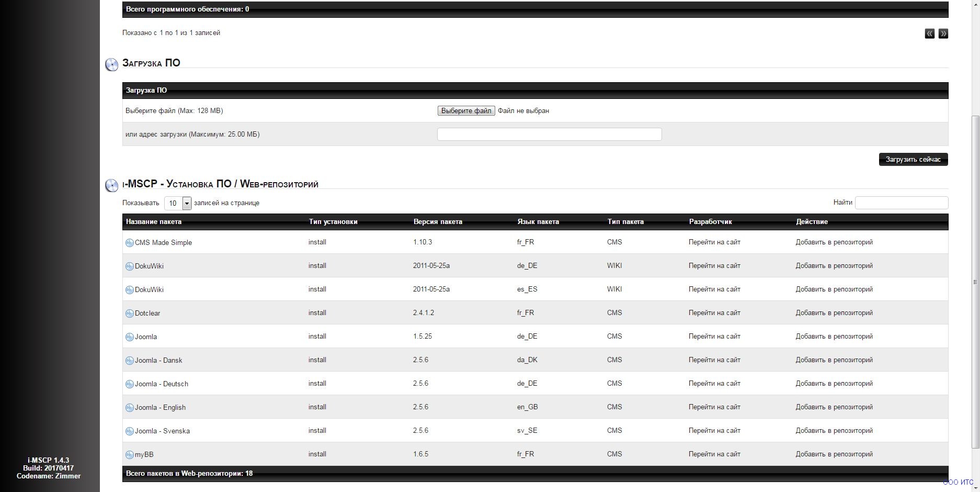Click the package icon beside Dotclear
This screenshot has width=980, height=492.
(130, 314)
